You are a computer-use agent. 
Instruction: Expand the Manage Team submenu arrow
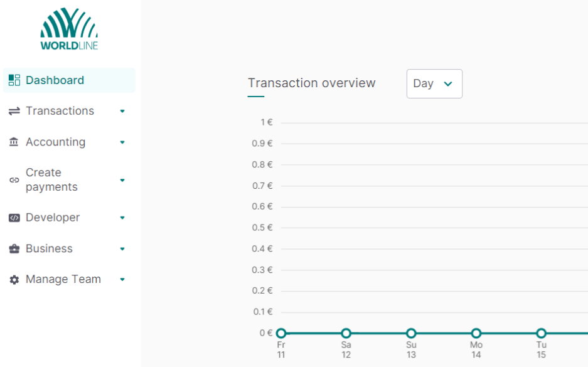[x=122, y=280]
